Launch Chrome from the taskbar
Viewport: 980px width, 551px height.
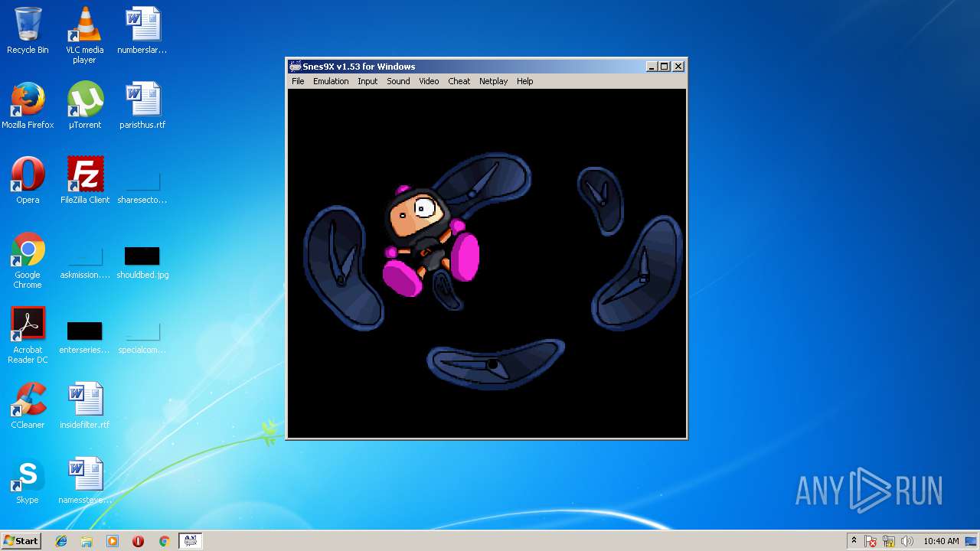point(164,541)
